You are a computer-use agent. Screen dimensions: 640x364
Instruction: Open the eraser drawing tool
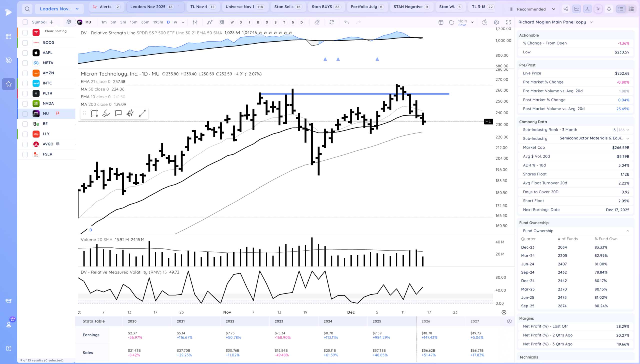(x=317, y=22)
